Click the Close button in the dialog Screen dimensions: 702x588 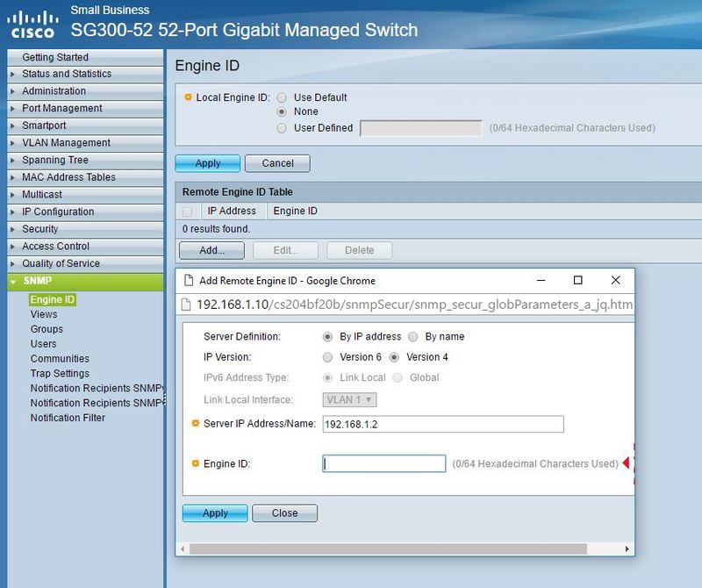tap(284, 513)
